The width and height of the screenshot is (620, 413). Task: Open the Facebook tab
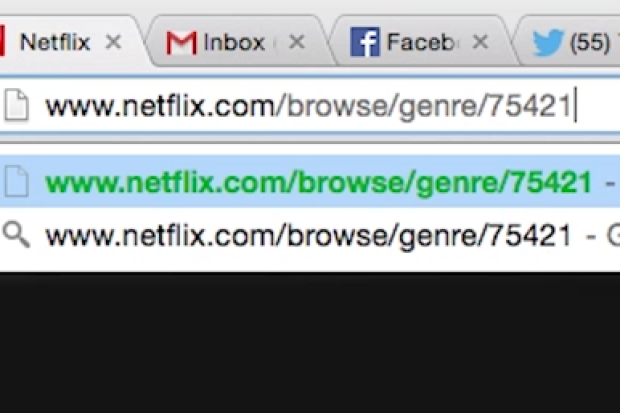420,42
